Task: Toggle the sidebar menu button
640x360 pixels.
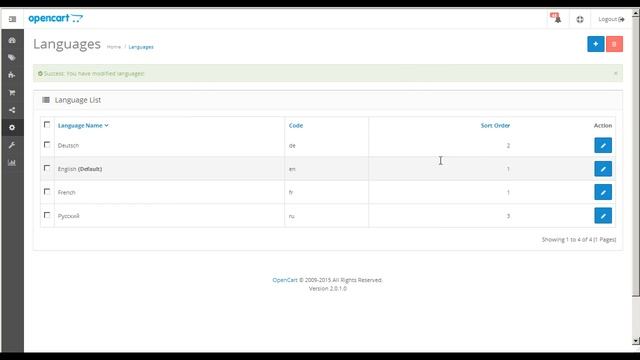Action: (x=12, y=19)
